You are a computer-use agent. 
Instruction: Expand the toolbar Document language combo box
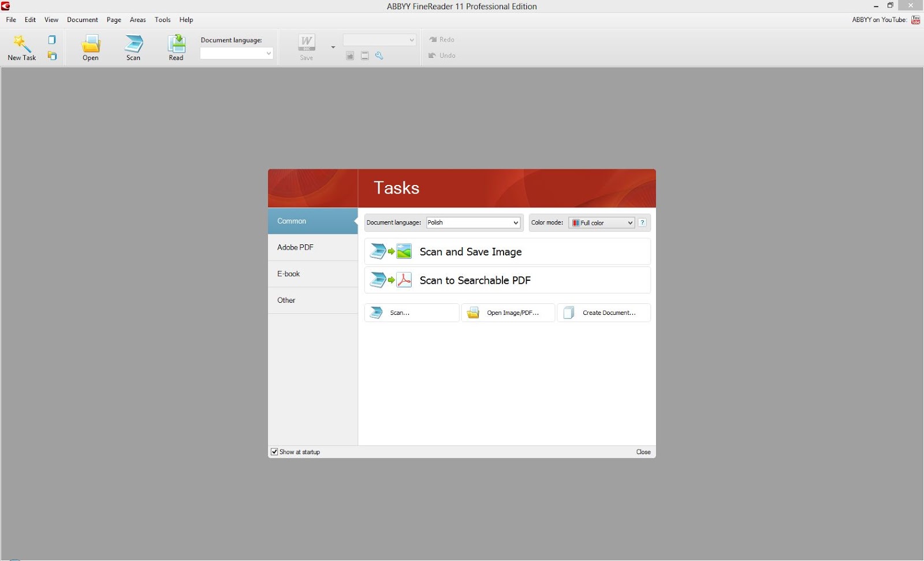(x=236, y=53)
